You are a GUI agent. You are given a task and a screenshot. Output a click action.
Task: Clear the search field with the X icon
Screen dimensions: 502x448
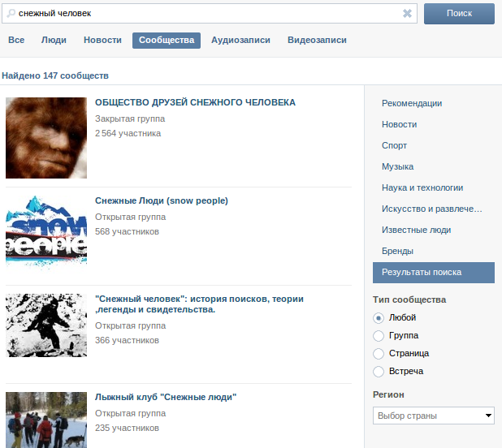(407, 14)
